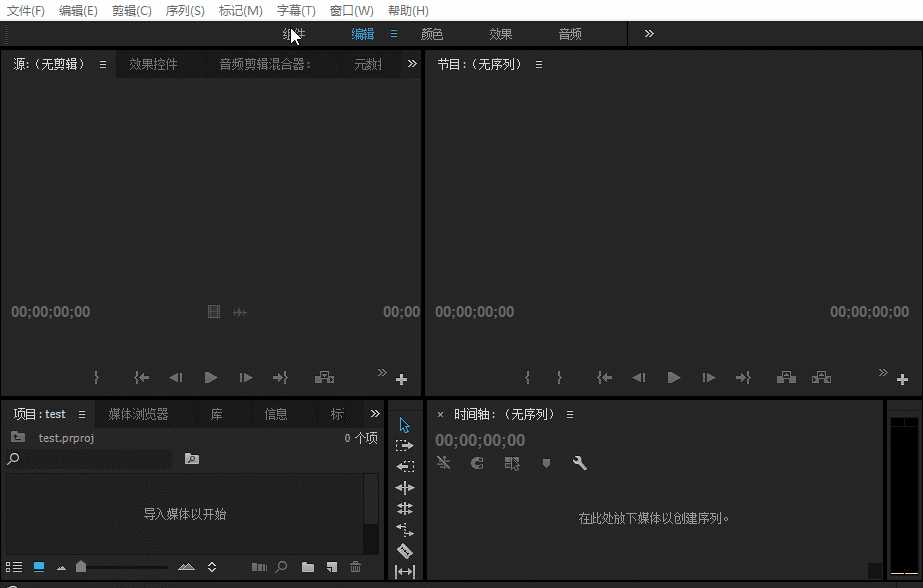Select the Selection tool arrow
Screen dimensions: 923x588
coord(404,425)
